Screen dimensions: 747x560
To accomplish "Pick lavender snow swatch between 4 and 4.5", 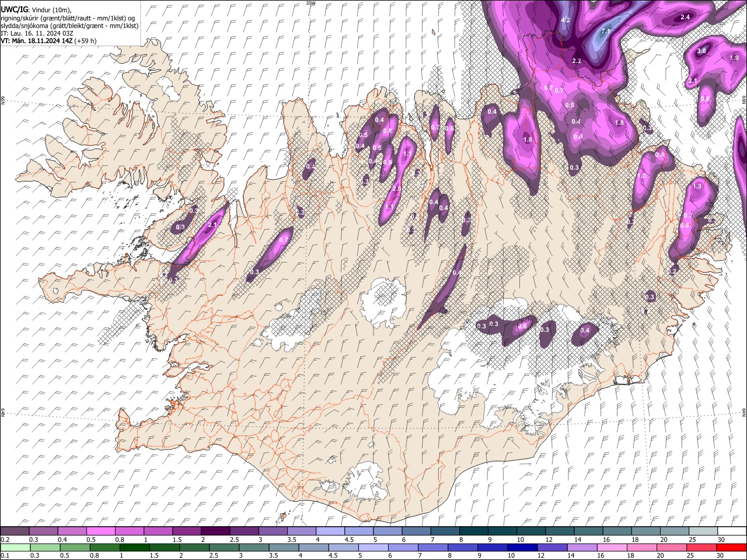I will 330,531.
